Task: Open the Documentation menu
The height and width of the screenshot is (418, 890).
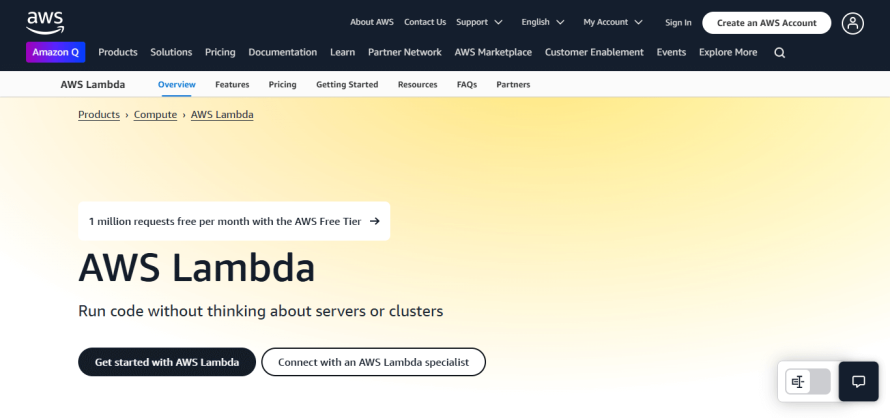Action: (x=283, y=52)
